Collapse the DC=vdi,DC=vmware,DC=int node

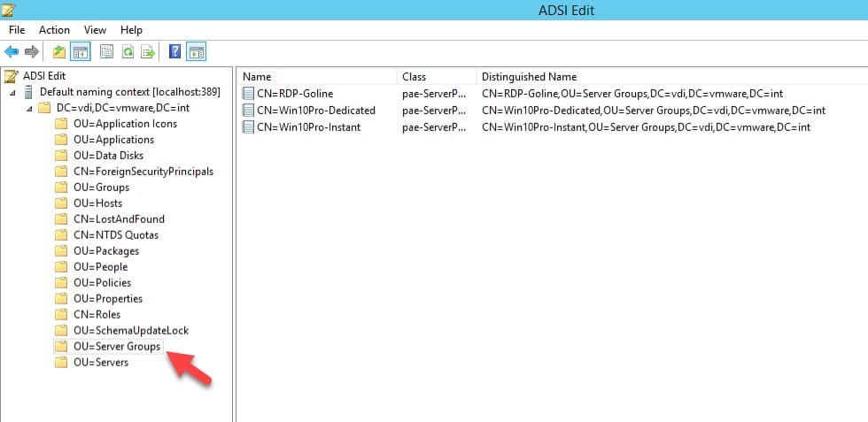tap(29, 109)
